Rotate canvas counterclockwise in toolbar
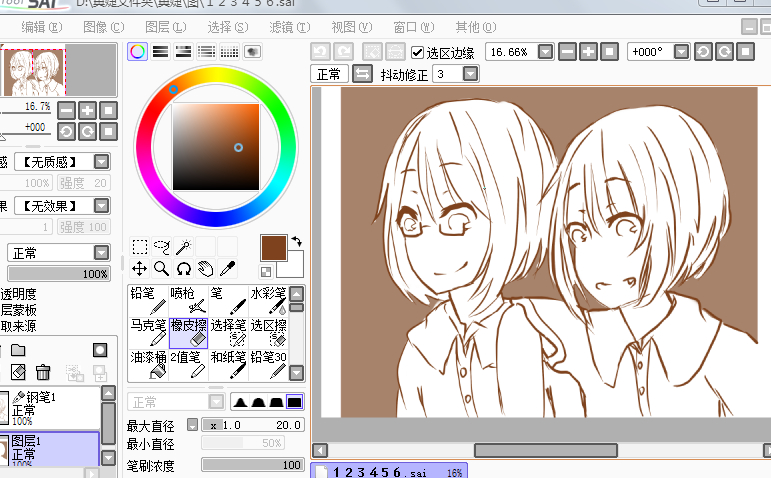This screenshot has width=771, height=478. 703,52
